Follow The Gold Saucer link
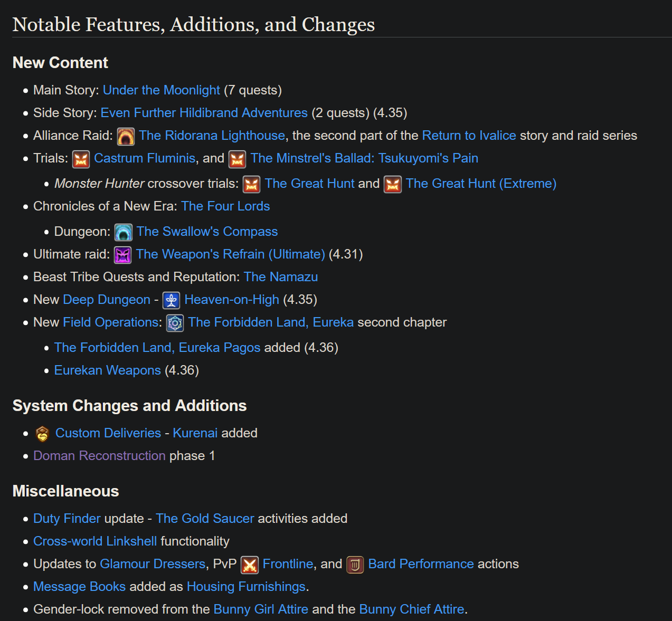Viewport: 672px width, 621px height. [x=205, y=519]
